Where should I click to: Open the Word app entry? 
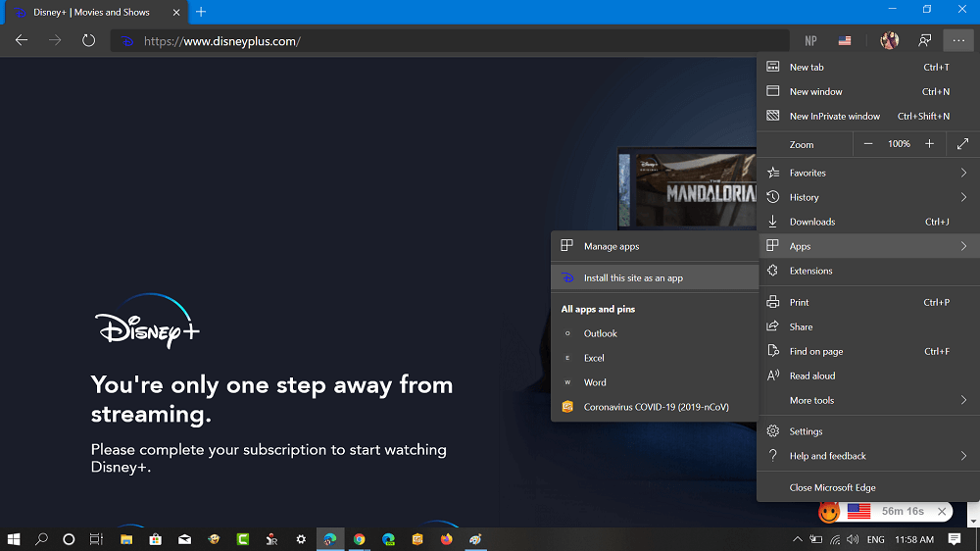click(x=655, y=382)
